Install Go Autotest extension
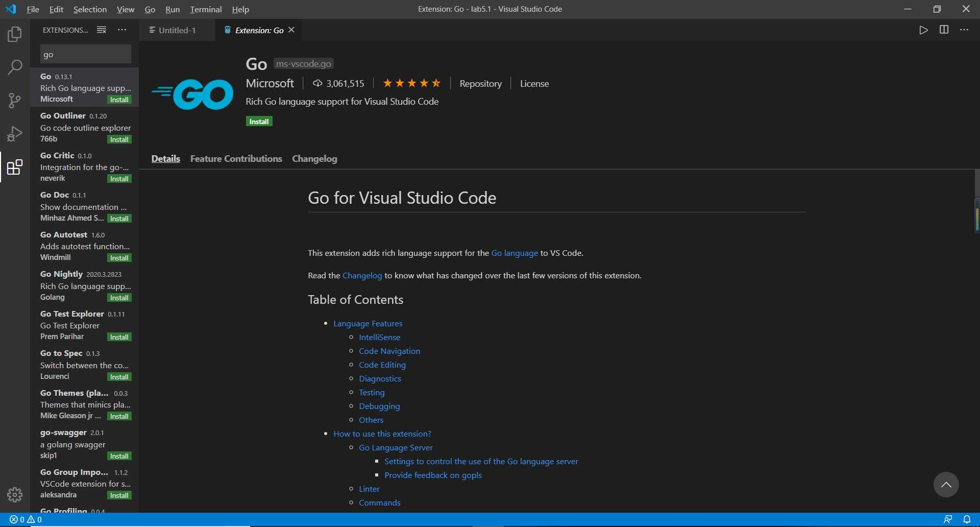Screen dimensions: 980x527 pyautogui.click(x=119, y=258)
